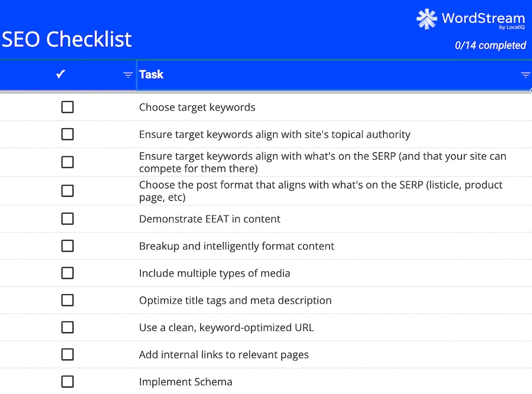Select the 'Implement Schema' task text

tap(185, 382)
